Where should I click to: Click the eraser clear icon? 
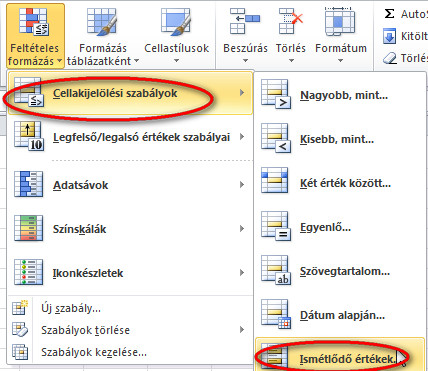(389, 59)
